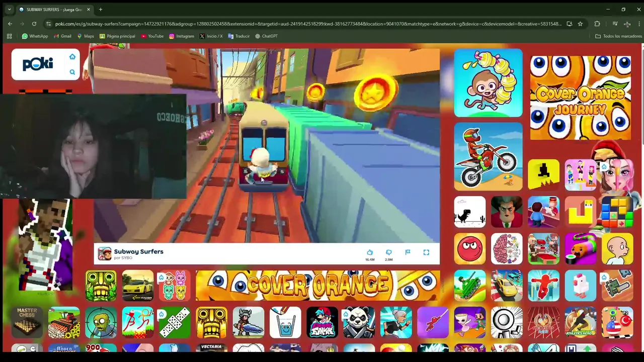Enter fullscreen mode for Subway Surfers
The height and width of the screenshot is (362, 644).
426,252
